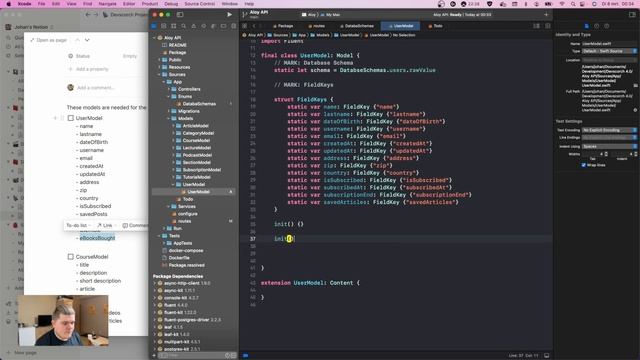Viewport: 640px width, 360px height.
Task: Open the Indent Using Spaces dropdown
Action: [x=609, y=146]
